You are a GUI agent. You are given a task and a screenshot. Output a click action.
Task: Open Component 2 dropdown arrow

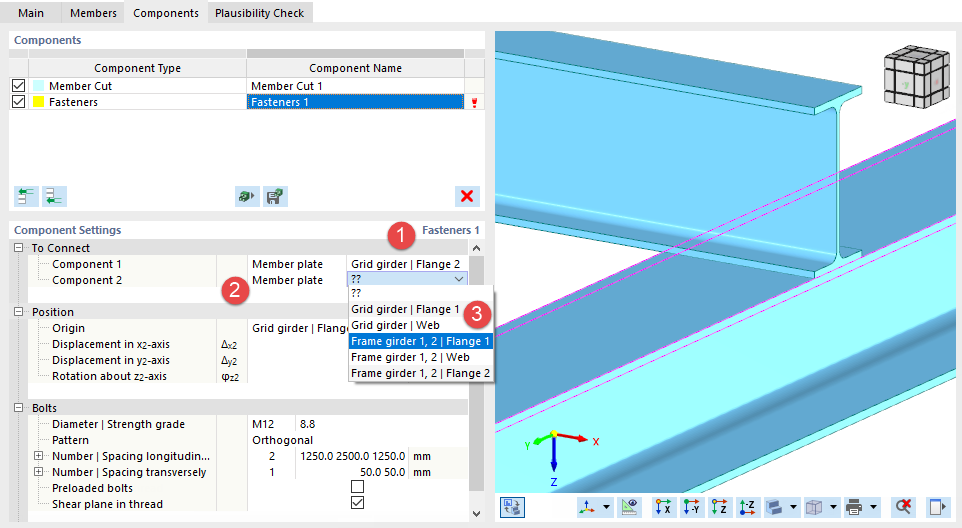459,279
